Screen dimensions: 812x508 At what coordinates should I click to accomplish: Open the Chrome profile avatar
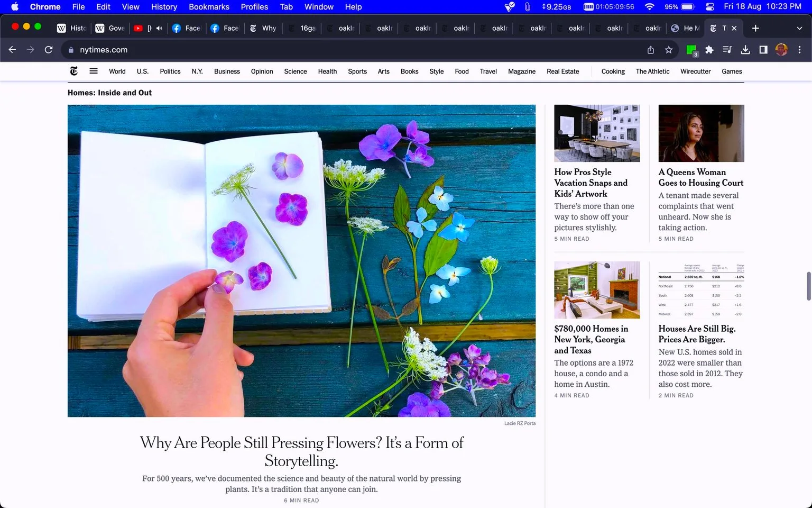(781, 50)
